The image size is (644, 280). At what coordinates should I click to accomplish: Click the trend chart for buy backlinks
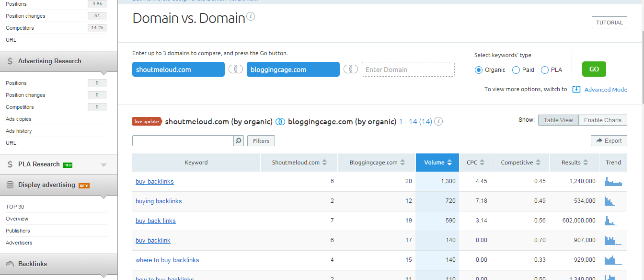[x=613, y=182]
